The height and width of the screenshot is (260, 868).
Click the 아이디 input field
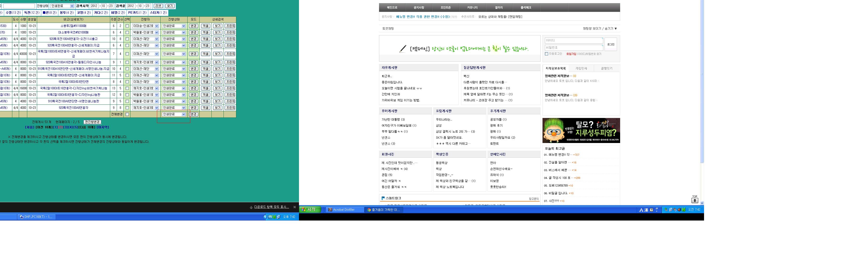click(x=574, y=40)
